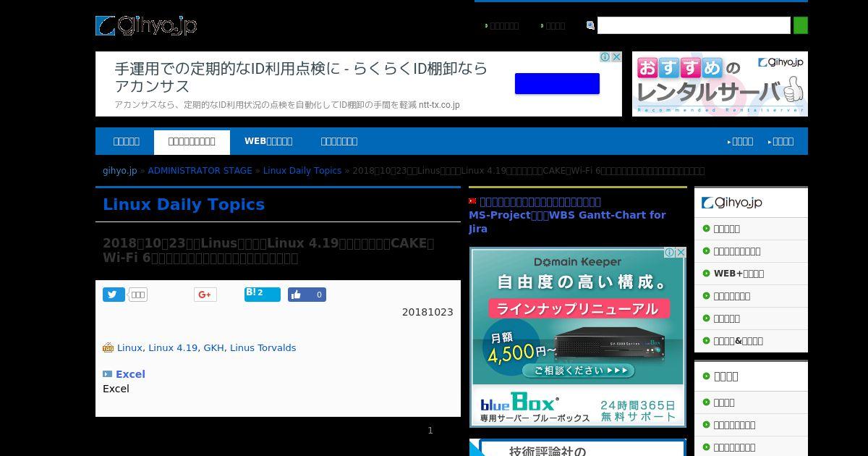Viewport: 868px width, 456px height.
Task: Click page number 1 below article
Action: (x=430, y=431)
